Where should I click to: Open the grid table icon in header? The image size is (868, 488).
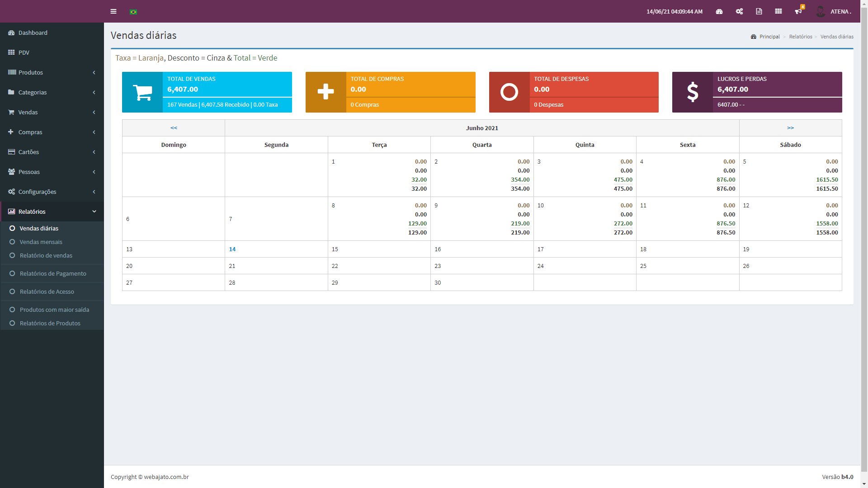coord(778,11)
